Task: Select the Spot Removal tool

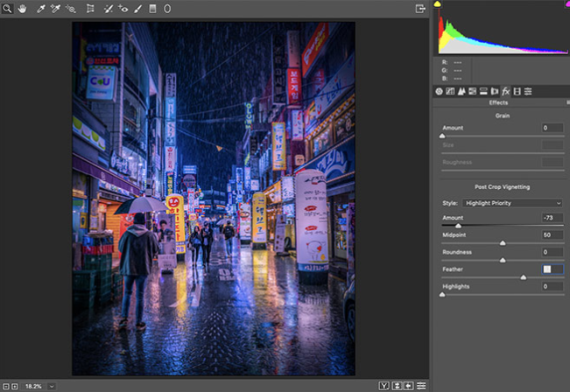Action: coord(108,9)
